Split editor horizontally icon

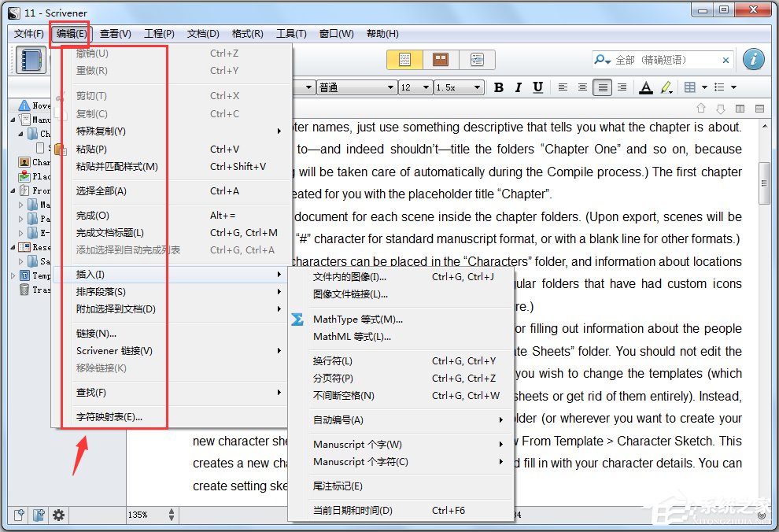click(x=759, y=109)
